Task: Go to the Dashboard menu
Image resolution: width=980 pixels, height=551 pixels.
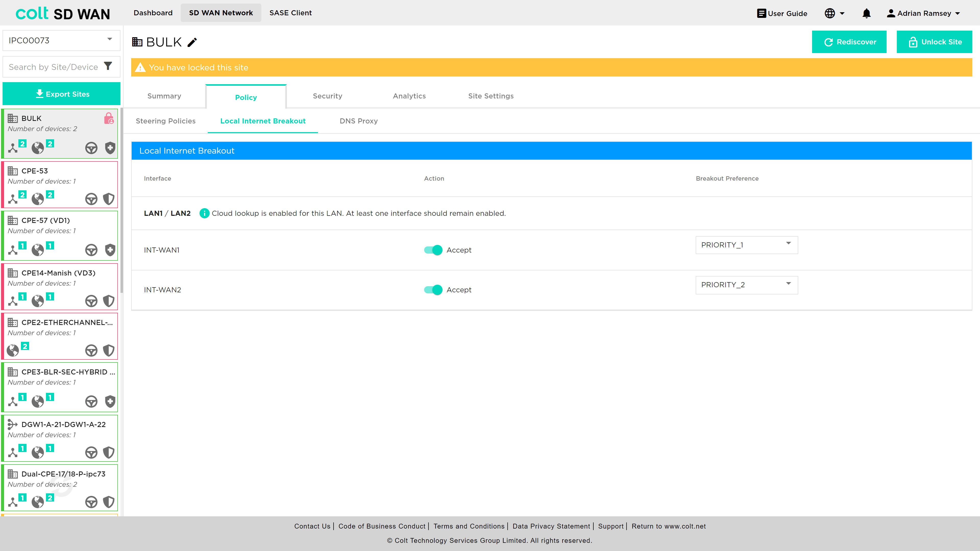Action: 153,13
